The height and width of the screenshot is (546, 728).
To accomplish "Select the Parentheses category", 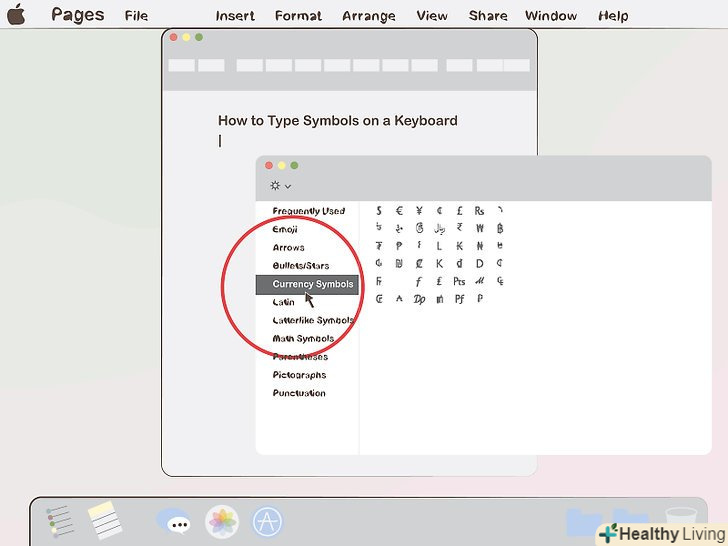I will [300, 357].
